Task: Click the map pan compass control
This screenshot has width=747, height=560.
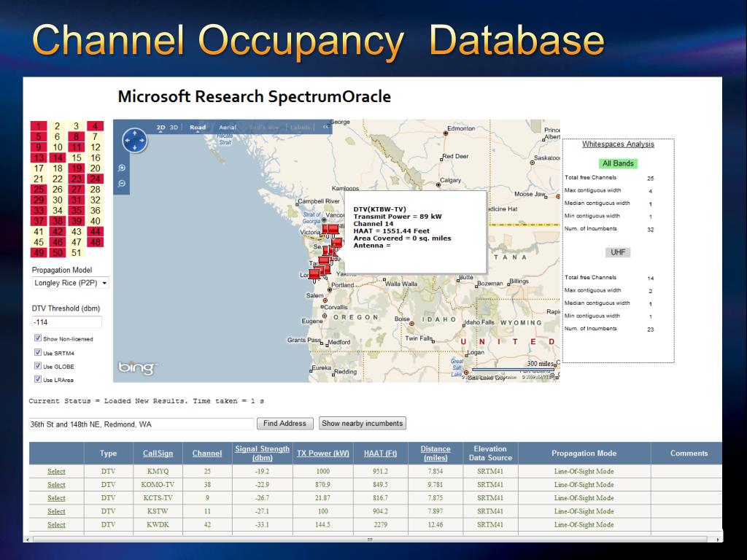Action: click(135, 141)
